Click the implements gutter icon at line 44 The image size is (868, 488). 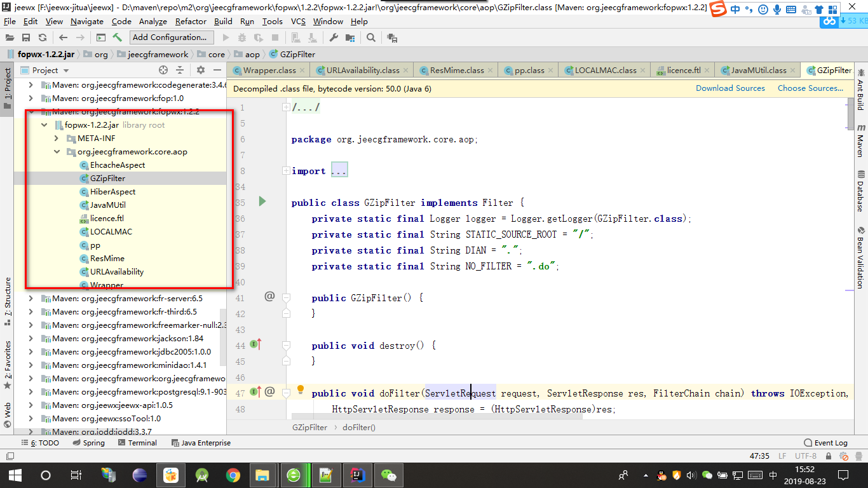255,344
